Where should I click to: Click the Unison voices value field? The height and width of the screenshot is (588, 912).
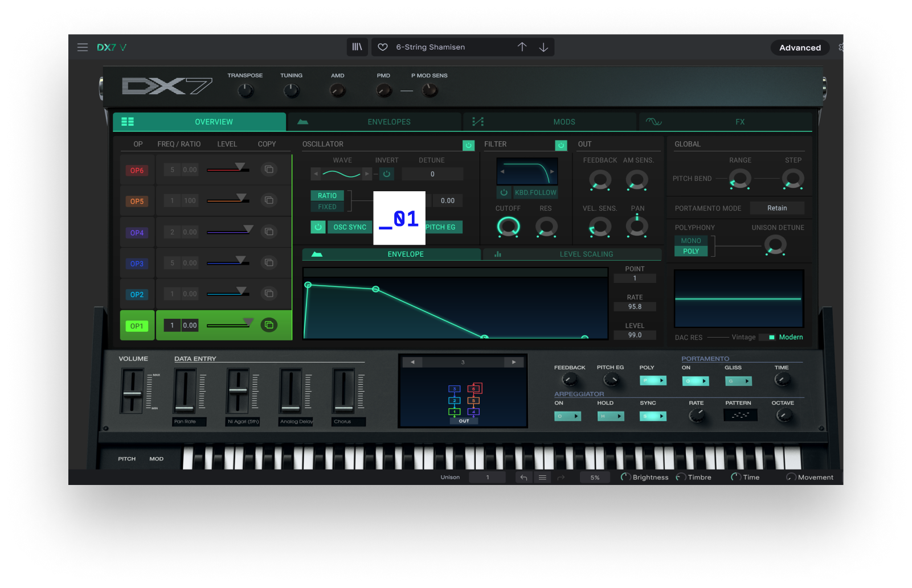click(x=488, y=478)
